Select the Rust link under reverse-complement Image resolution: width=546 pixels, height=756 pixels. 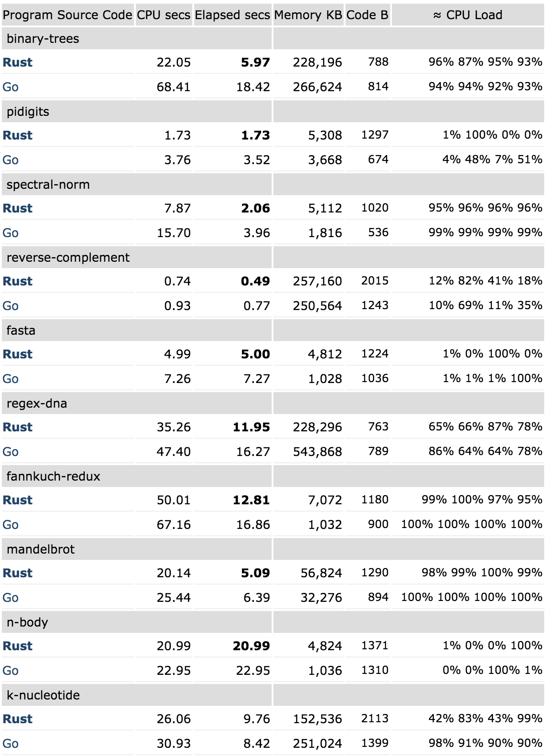click(x=17, y=281)
